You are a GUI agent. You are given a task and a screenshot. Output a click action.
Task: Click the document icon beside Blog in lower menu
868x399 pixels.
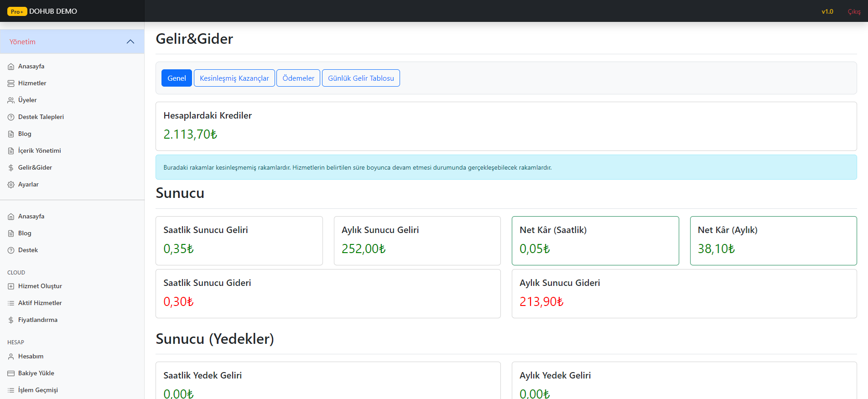click(x=11, y=233)
